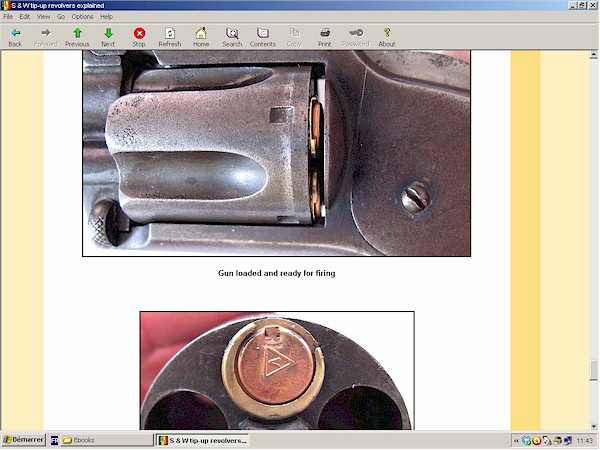Image resolution: width=600 pixels, height=450 pixels.
Task: Go Back using the blue arrow
Action: 15,37
